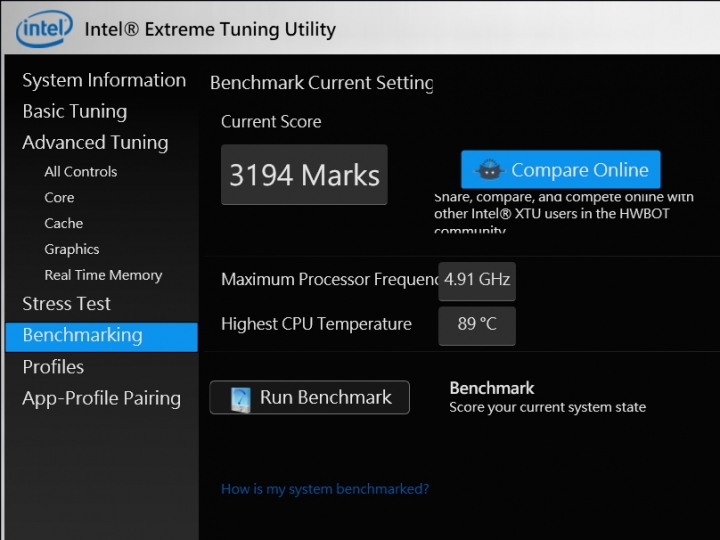The height and width of the screenshot is (540, 720).
Task: Select Core tuning sub-item
Action: [59, 197]
